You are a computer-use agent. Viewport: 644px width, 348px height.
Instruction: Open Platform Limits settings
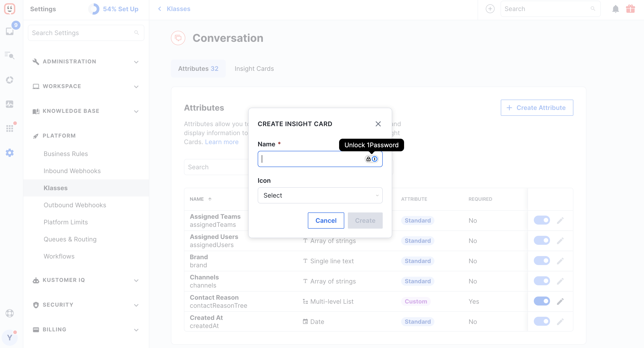[x=66, y=222]
